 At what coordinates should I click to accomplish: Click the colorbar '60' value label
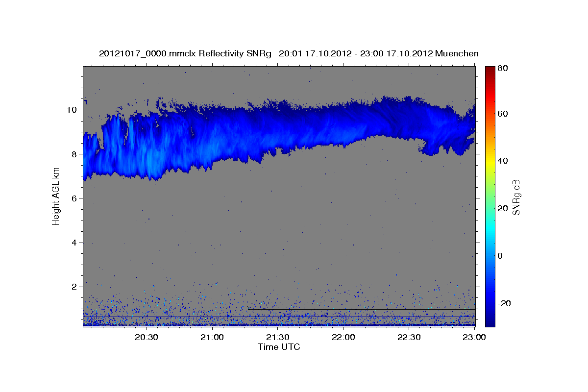(503, 114)
